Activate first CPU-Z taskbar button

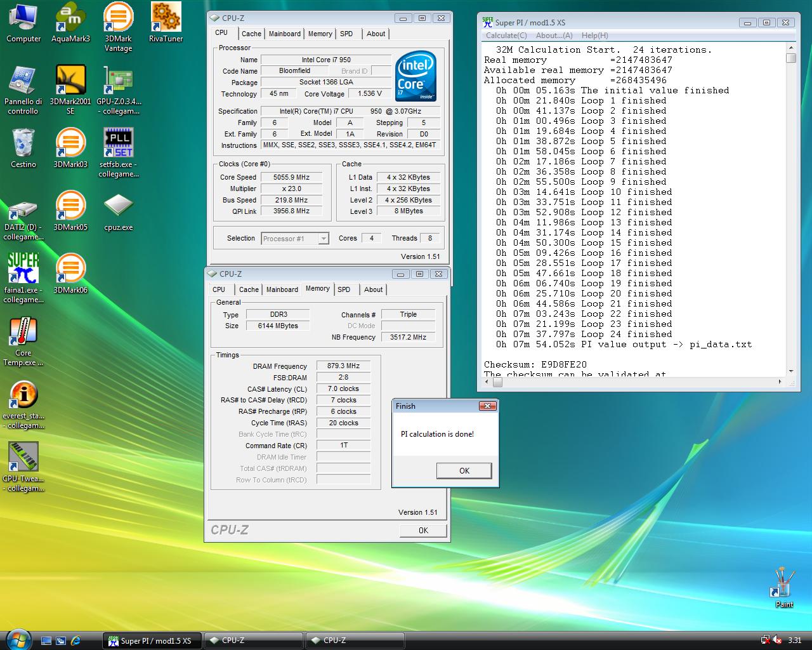(x=252, y=640)
